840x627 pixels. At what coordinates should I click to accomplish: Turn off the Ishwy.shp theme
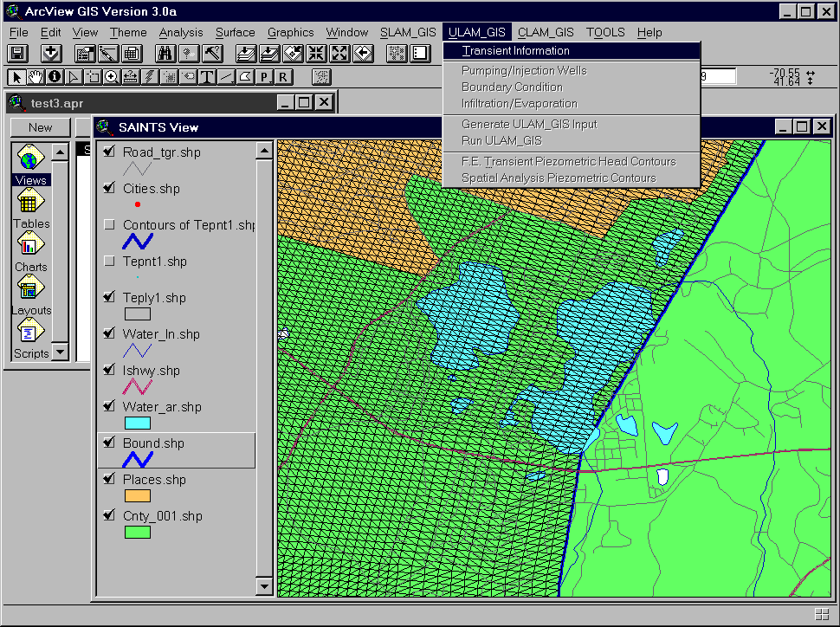109,371
